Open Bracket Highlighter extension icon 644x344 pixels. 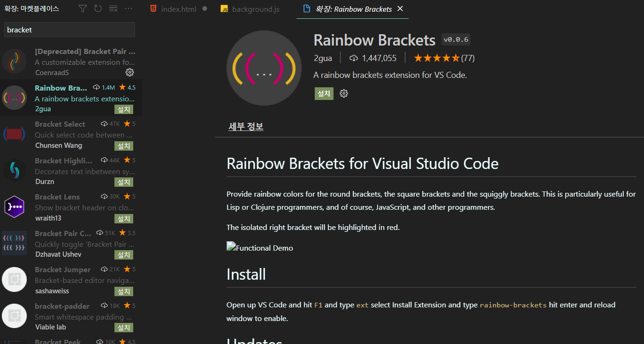tap(14, 170)
